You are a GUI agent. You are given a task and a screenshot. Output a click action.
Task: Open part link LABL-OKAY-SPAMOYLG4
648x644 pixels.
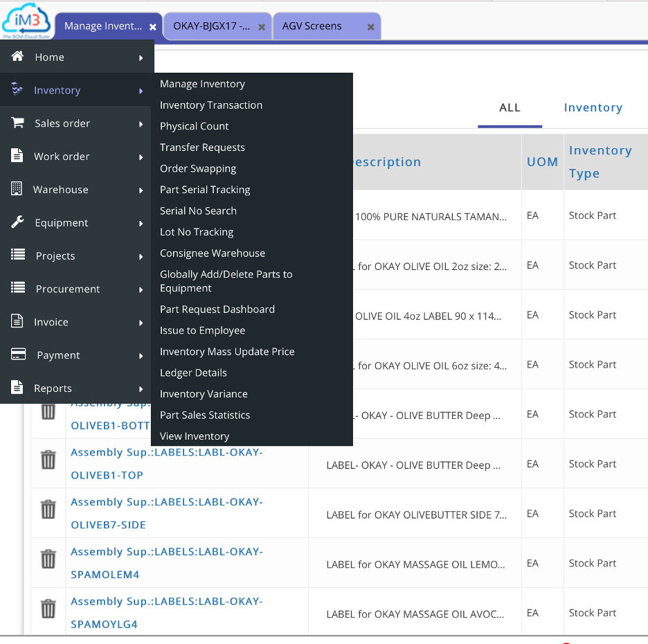[167, 613]
